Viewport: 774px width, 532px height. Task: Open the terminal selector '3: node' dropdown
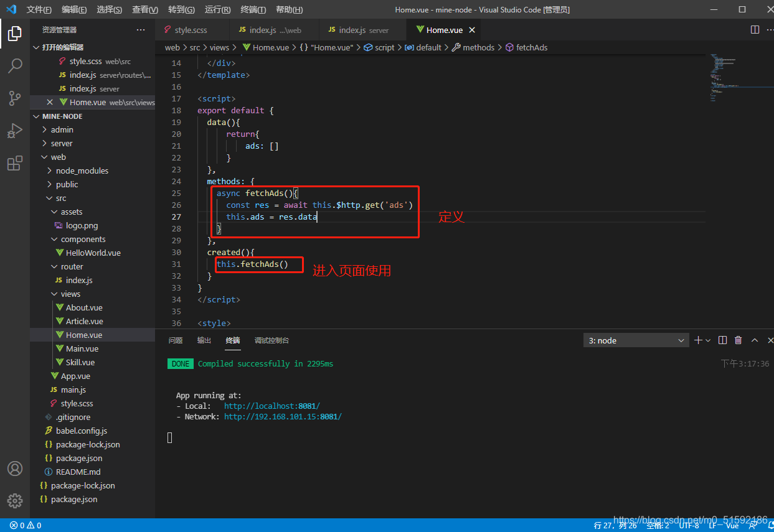point(636,340)
